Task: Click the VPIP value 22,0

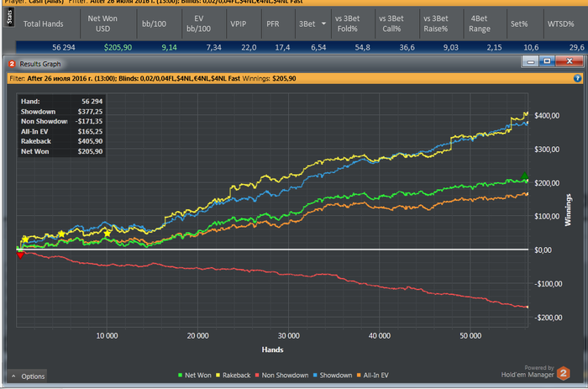Action: [x=249, y=48]
